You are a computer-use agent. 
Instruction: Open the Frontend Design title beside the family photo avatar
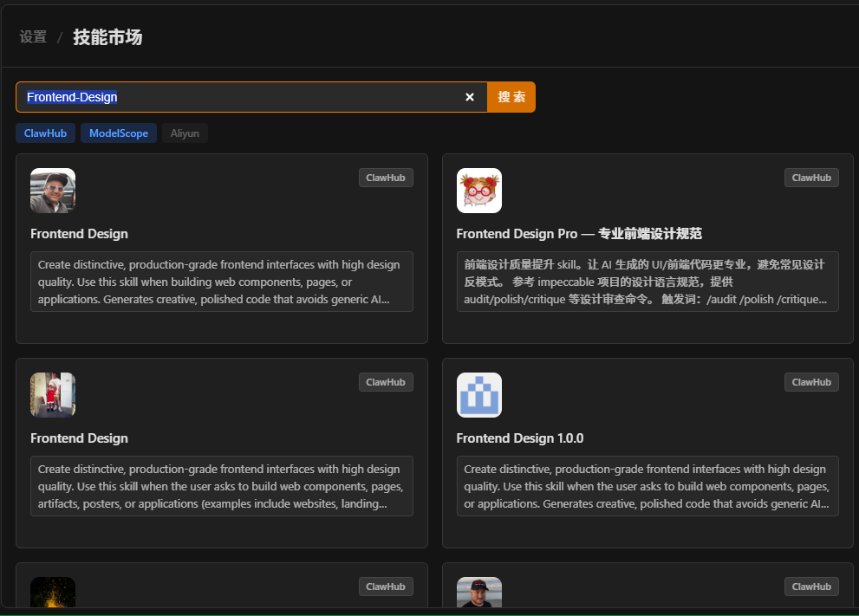(80, 438)
